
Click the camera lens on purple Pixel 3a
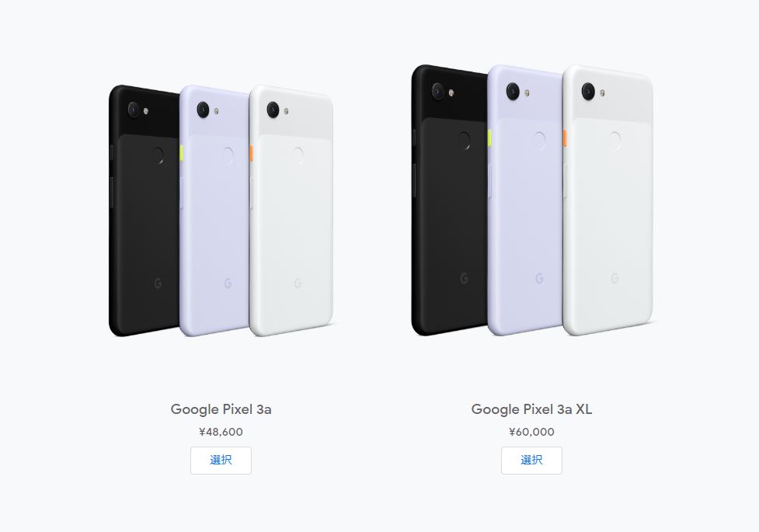click(204, 110)
